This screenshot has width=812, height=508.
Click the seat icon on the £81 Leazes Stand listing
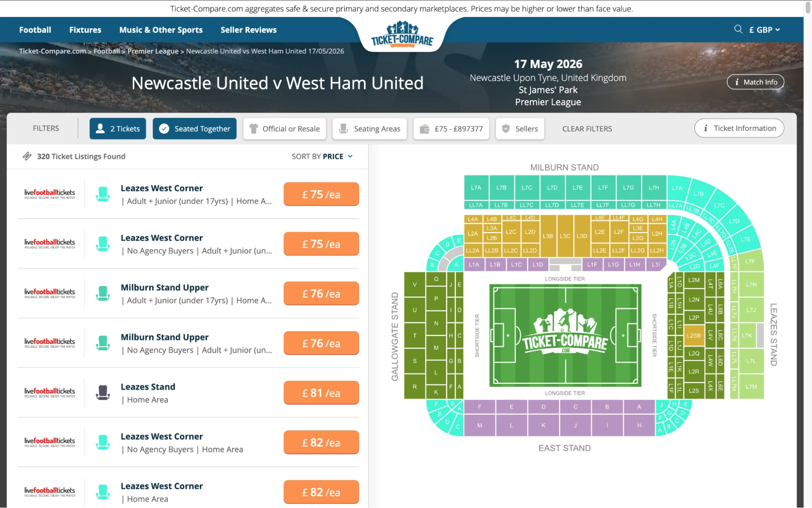point(103,392)
